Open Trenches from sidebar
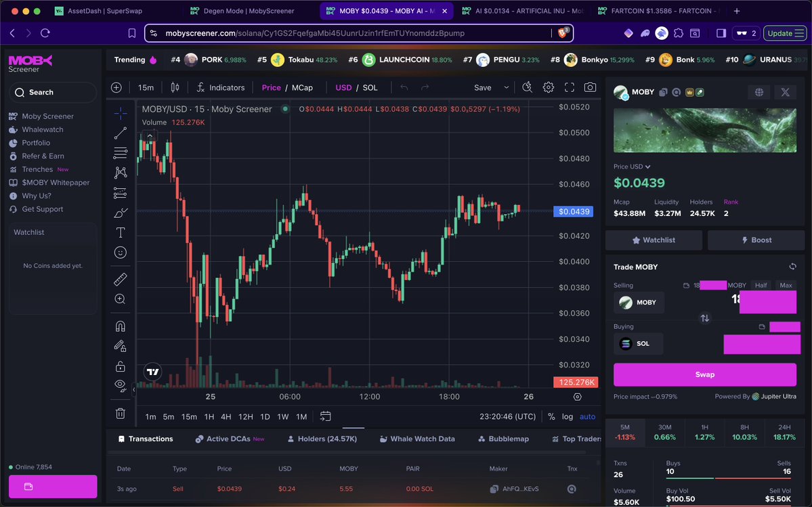 click(x=39, y=169)
